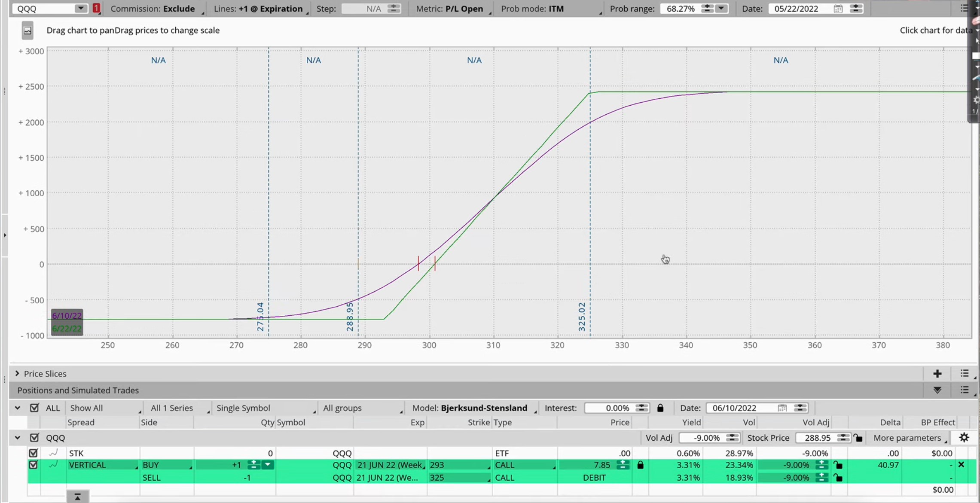Screen dimensions: 980x503
Task: Click the Stock Price unlock icon
Action: click(858, 438)
